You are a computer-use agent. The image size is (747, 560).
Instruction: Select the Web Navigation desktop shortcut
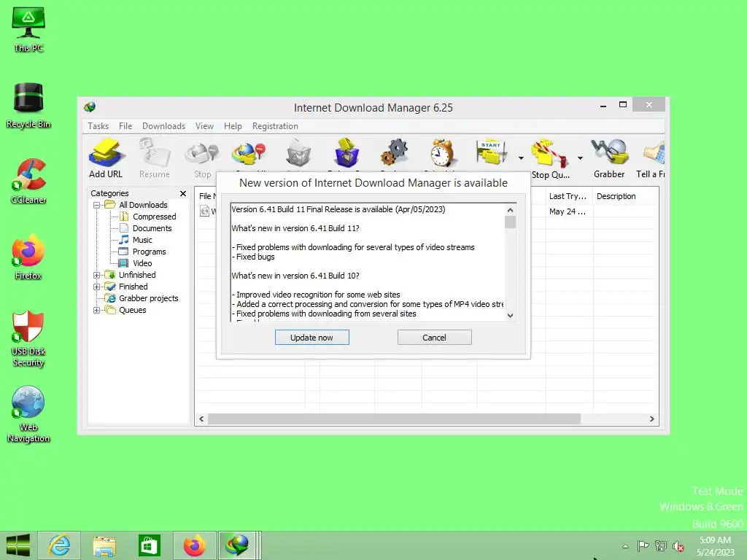coord(28,414)
